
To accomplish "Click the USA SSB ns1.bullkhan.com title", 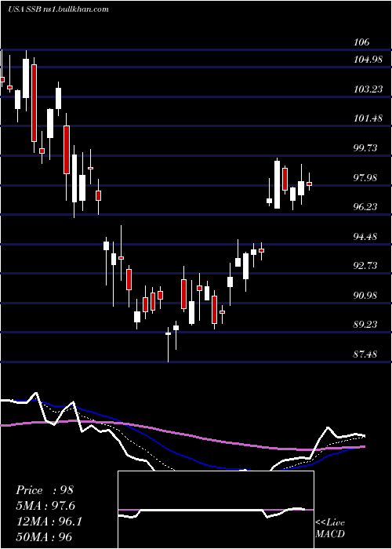I will point(58,9).
